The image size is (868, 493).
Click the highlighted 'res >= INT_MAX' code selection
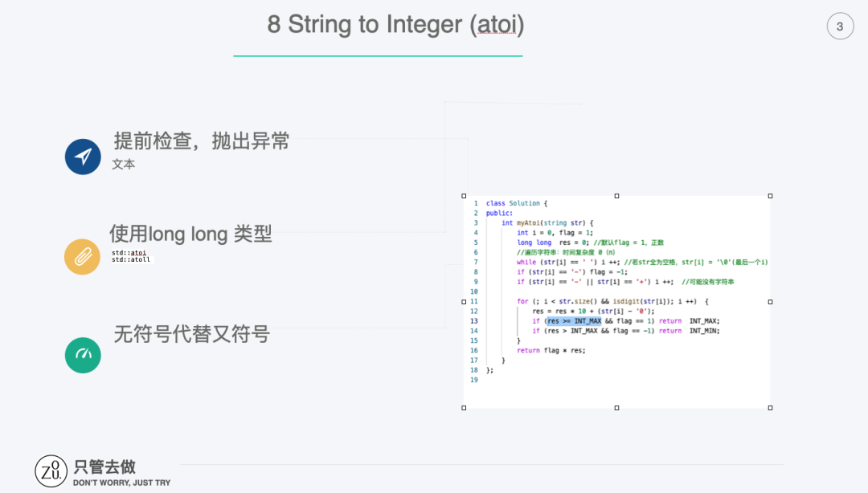pyautogui.click(x=574, y=321)
